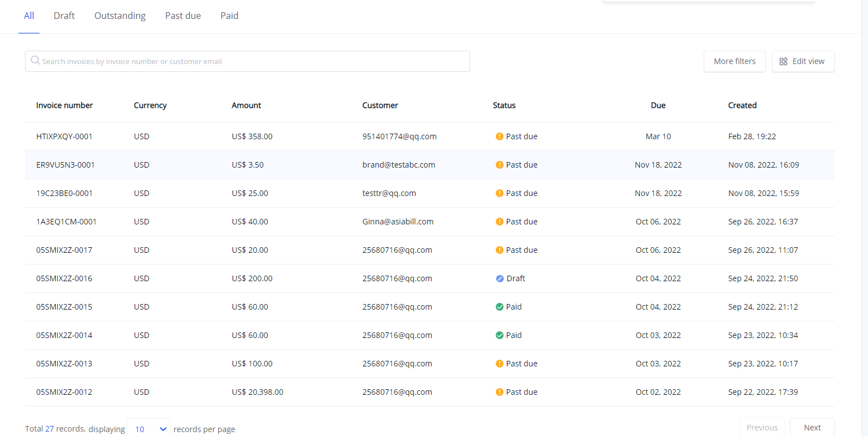Open the Draft tab
Screen dimensions: 868x436
coord(64,16)
